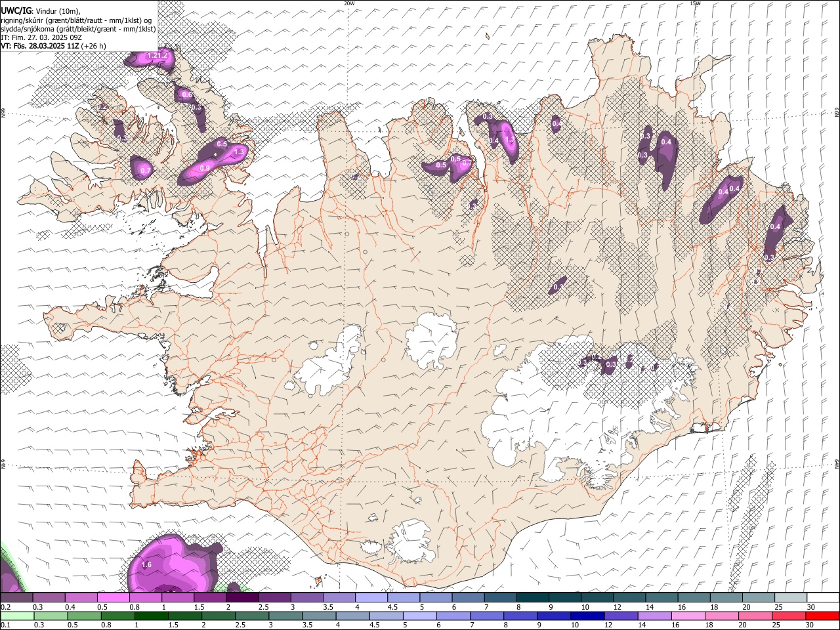
Task: Click the lower legend pale green swatch labeled 0.1
Action: coord(16,616)
